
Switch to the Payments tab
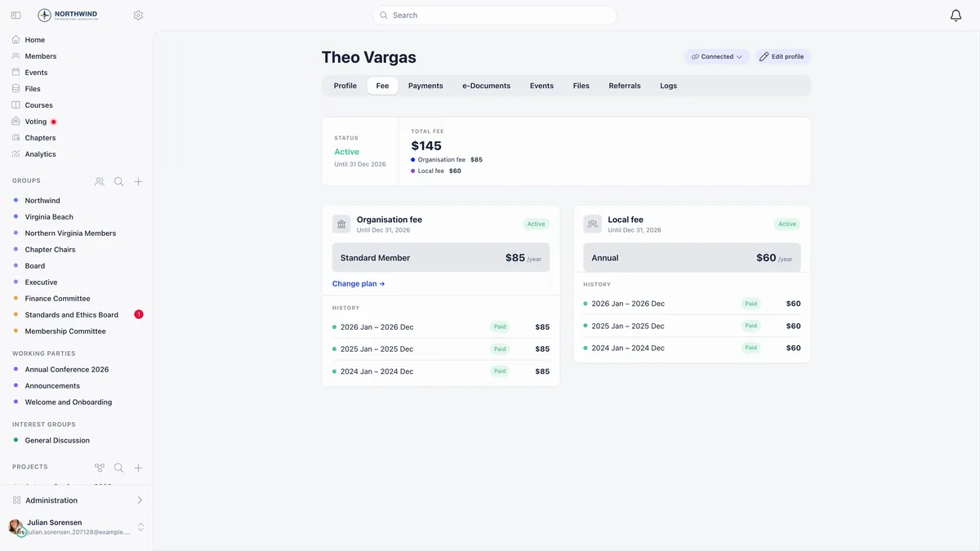pyautogui.click(x=425, y=86)
